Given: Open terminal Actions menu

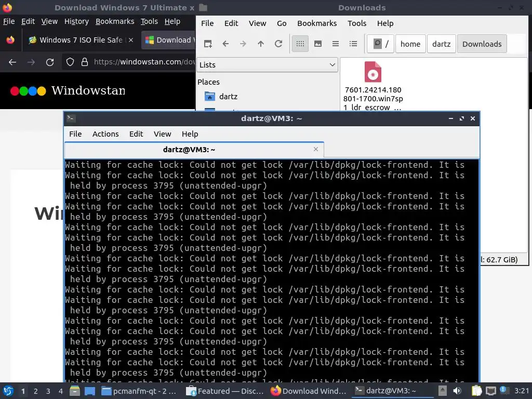Looking at the screenshot, I should (x=105, y=134).
